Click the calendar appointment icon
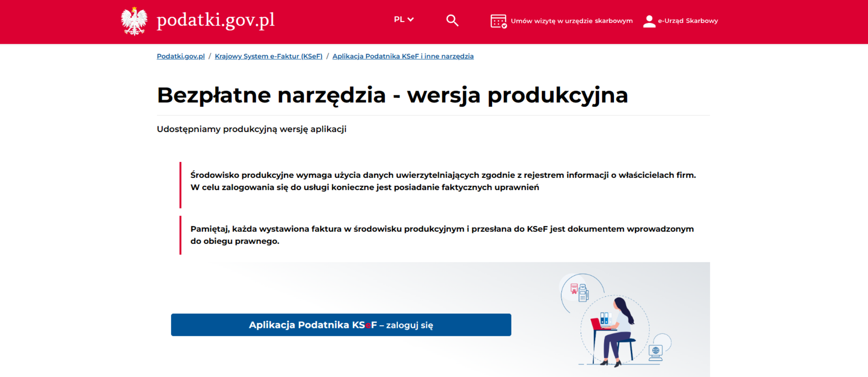The height and width of the screenshot is (377, 868). click(498, 21)
